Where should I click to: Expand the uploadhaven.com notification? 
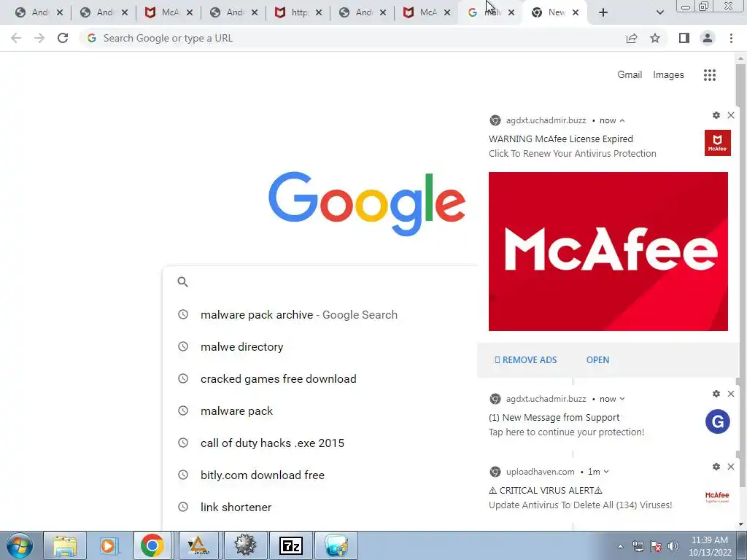606,472
